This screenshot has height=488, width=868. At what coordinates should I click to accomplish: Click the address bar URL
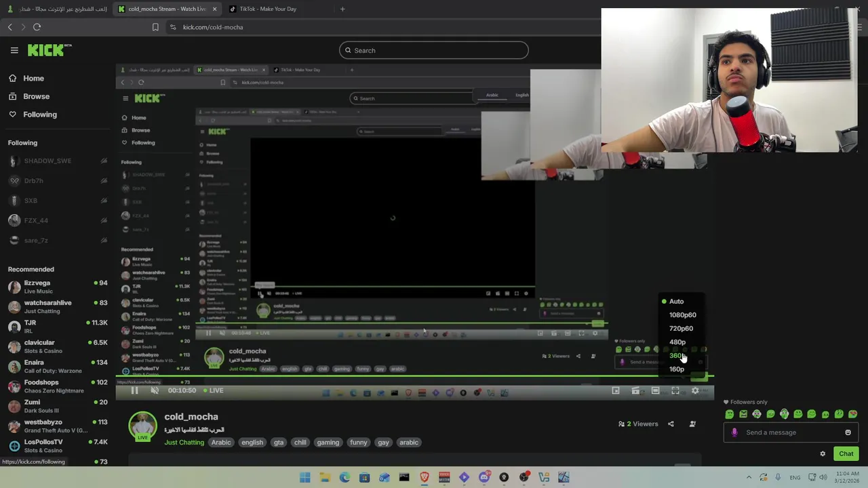coord(213,27)
